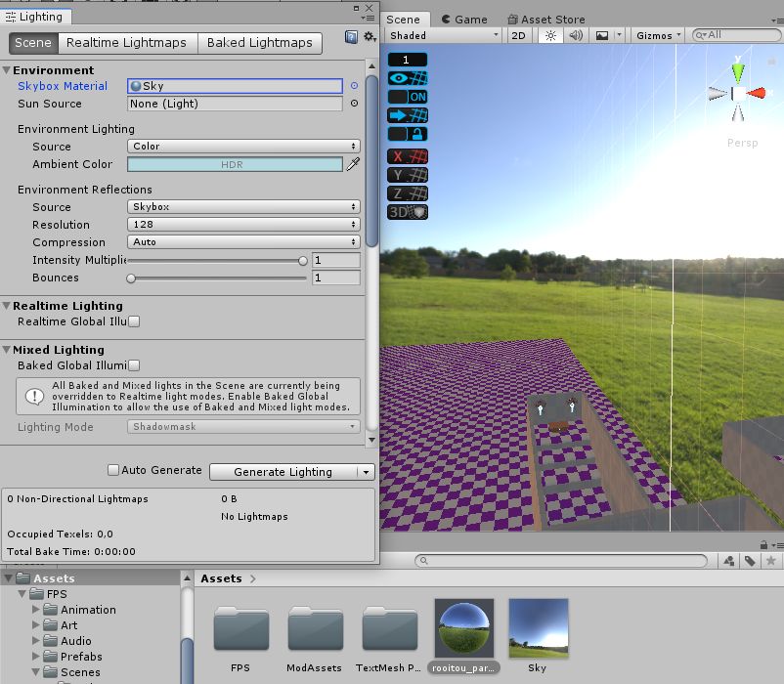Enable Realtime Global Illumination
The height and width of the screenshot is (684, 784).
(x=133, y=321)
